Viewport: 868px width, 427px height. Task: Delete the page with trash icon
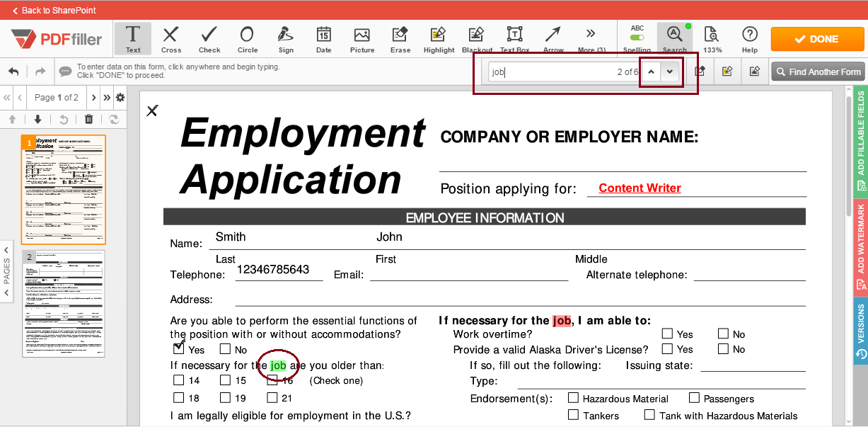click(x=89, y=120)
